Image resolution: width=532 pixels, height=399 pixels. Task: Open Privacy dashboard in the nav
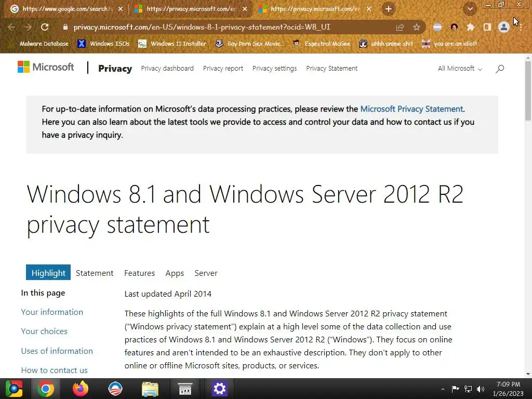pyautogui.click(x=167, y=68)
